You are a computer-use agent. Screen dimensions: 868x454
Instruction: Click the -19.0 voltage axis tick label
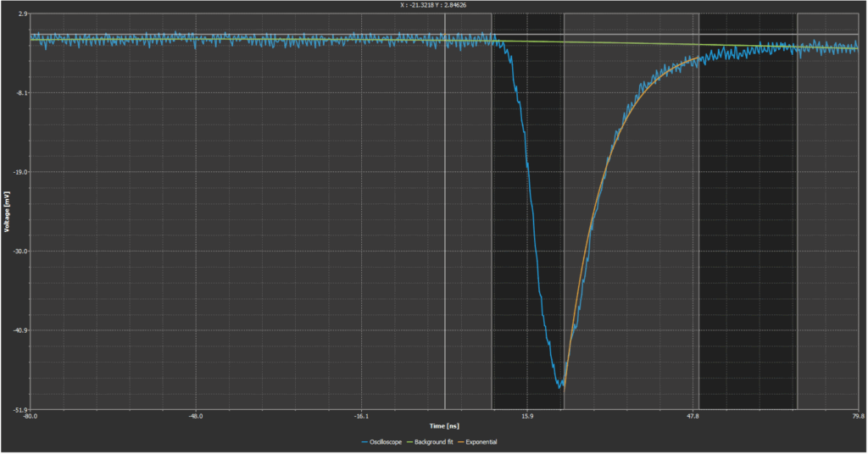pos(19,172)
